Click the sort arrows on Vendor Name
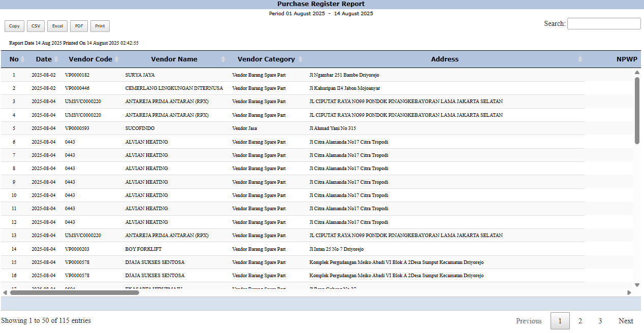 tap(223, 59)
